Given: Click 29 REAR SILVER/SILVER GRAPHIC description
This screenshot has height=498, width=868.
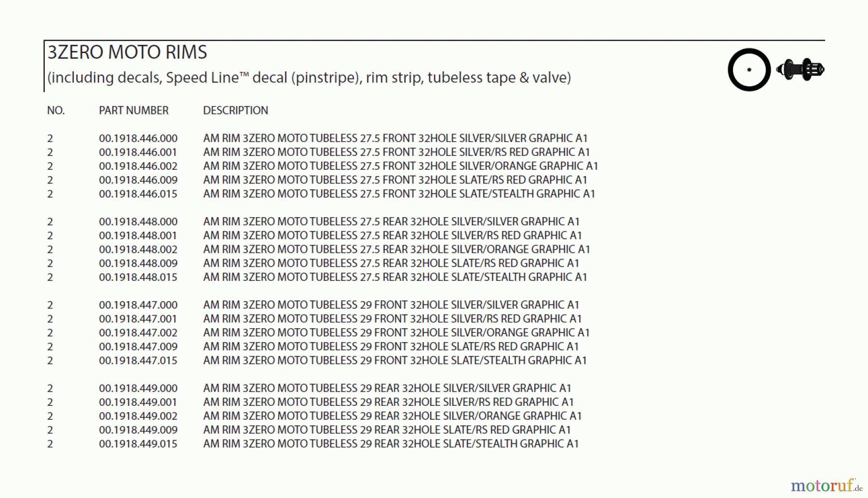Looking at the screenshot, I should (x=387, y=388).
